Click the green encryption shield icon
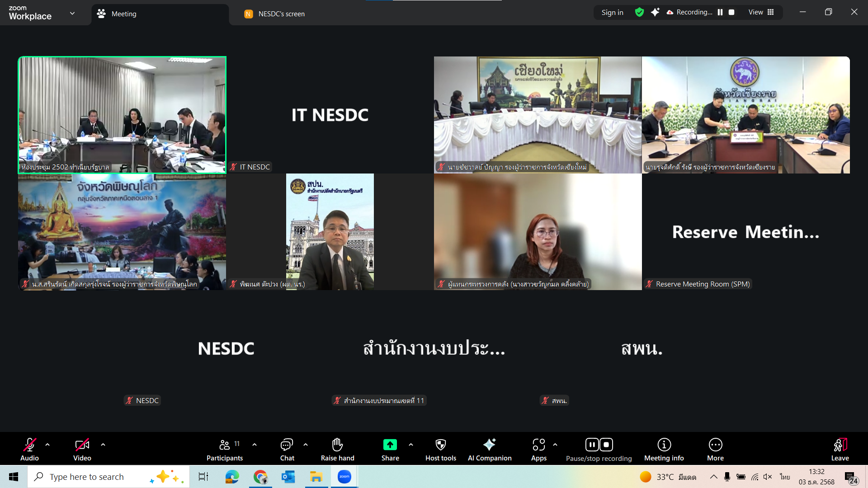The width and height of the screenshot is (868, 488). pyautogui.click(x=639, y=12)
